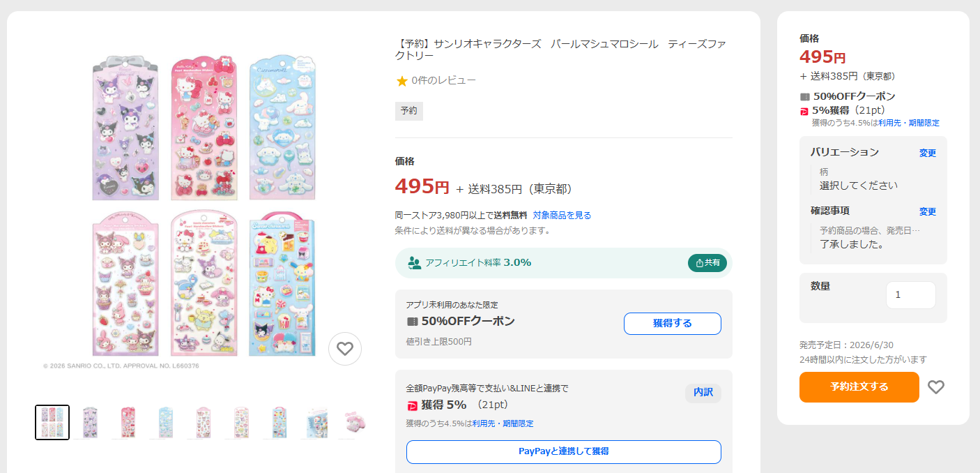Add to favorites beside 予約注文する button
This screenshot has width=980, height=473.
(935, 387)
